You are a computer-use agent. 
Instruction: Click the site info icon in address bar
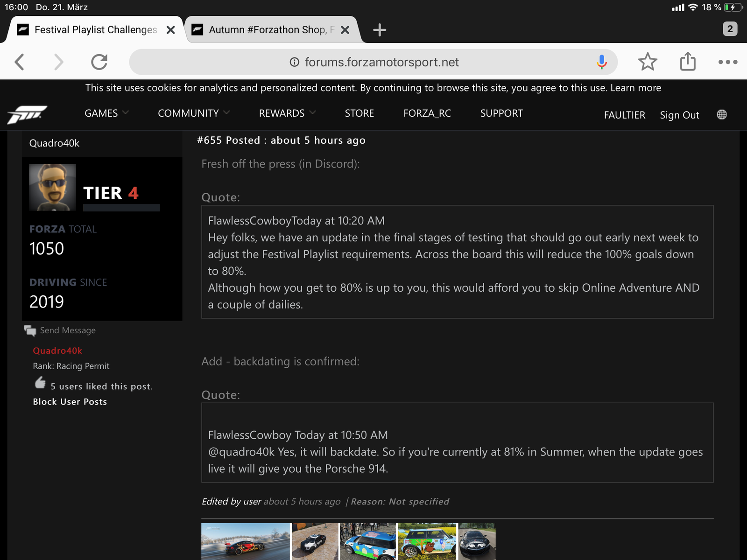(294, 62)
